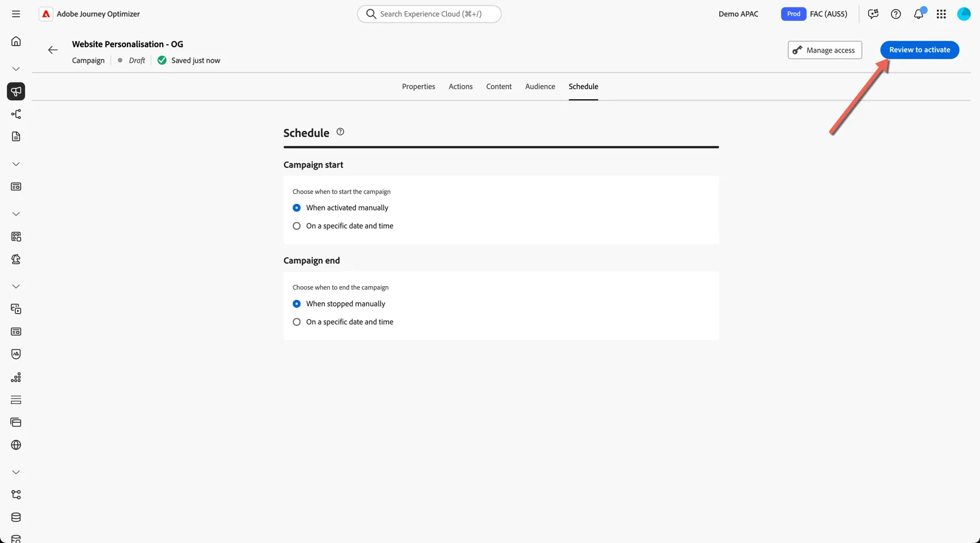Screen dimensions: 980x543
Task: Collapse the sidebar section chevron below Home
Action: [16, 69]
